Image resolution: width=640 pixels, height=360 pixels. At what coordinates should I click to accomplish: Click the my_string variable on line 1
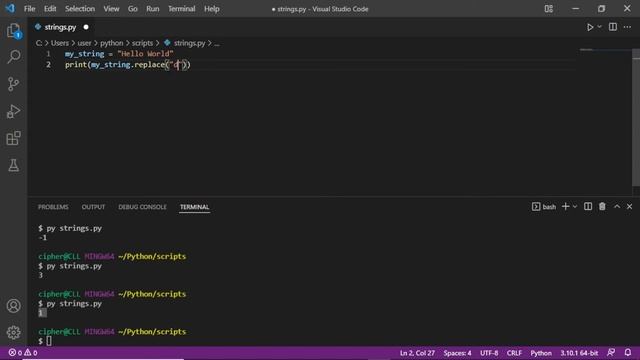[x=84, y=54]
